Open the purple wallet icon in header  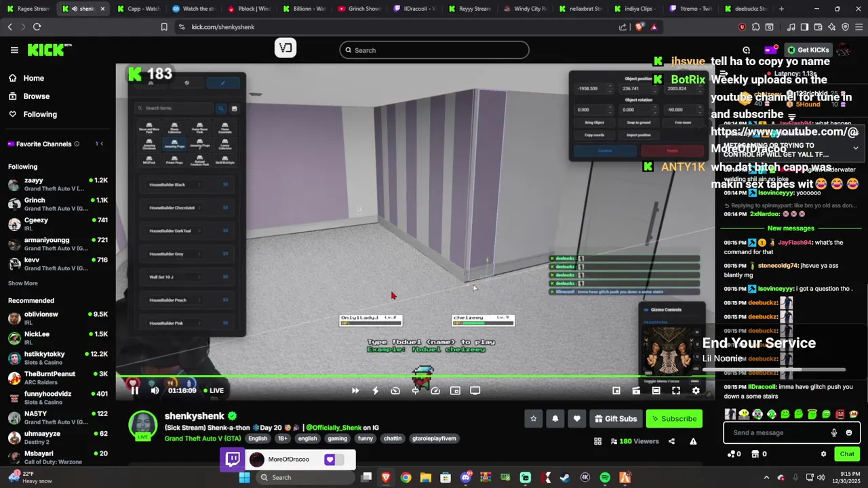click(x=770, y=50)
